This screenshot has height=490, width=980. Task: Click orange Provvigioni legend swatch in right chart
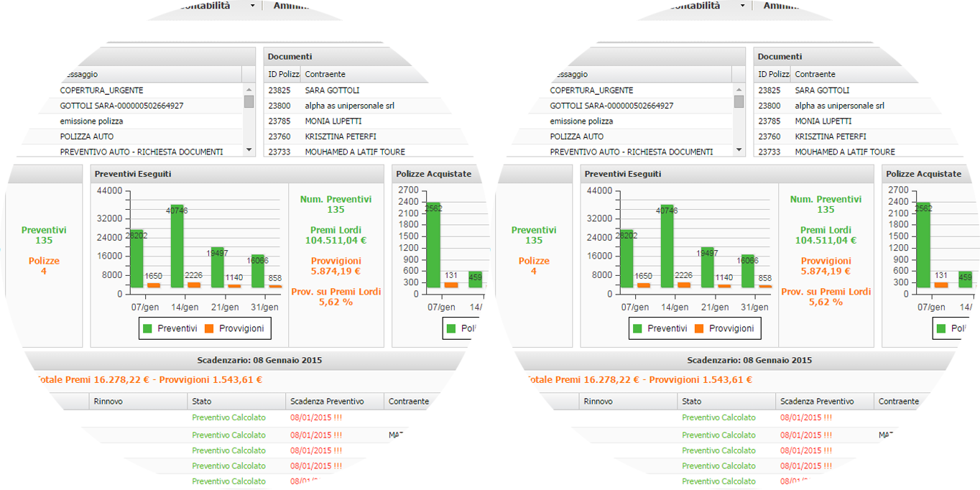coord(700,328)
